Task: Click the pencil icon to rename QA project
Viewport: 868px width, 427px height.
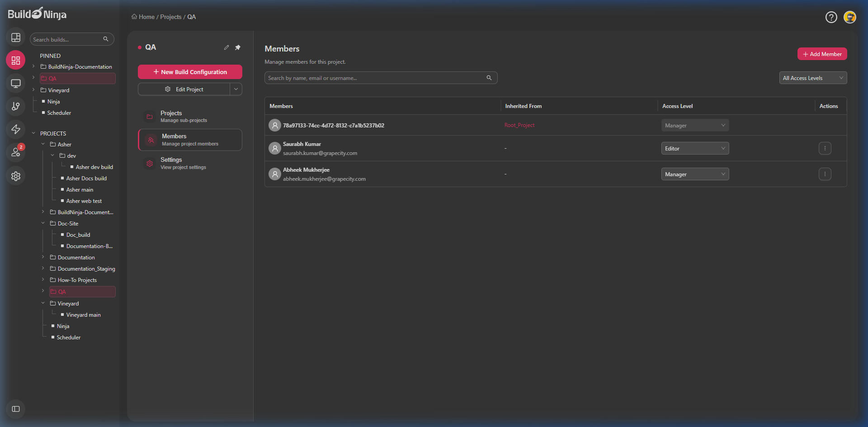Action: [226, 47]
